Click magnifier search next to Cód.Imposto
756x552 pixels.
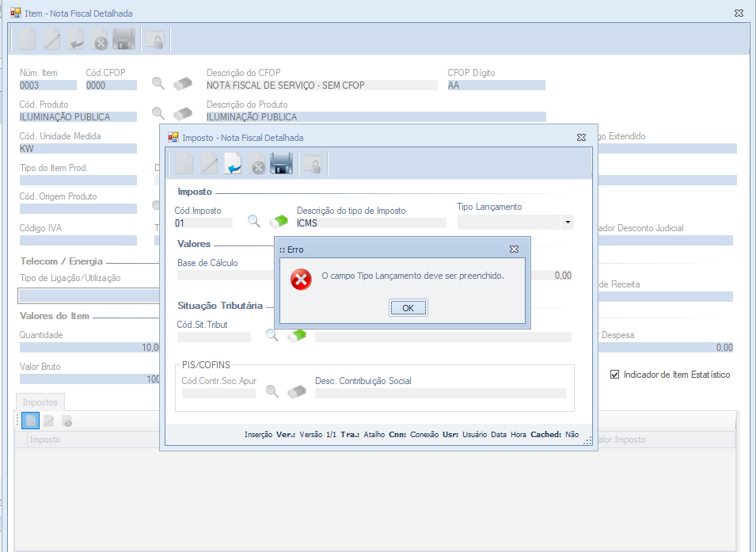pos(254,222)
